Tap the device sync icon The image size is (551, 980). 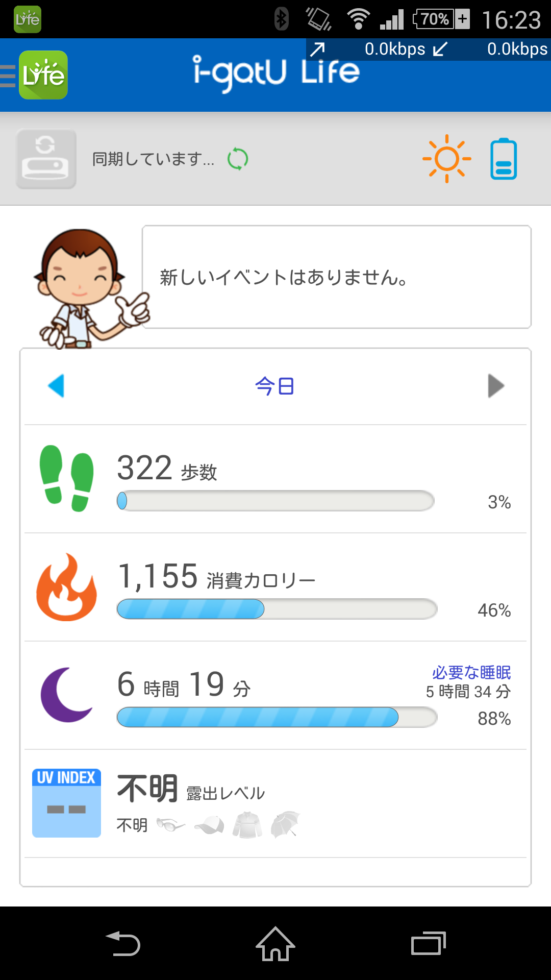(46, 159)
